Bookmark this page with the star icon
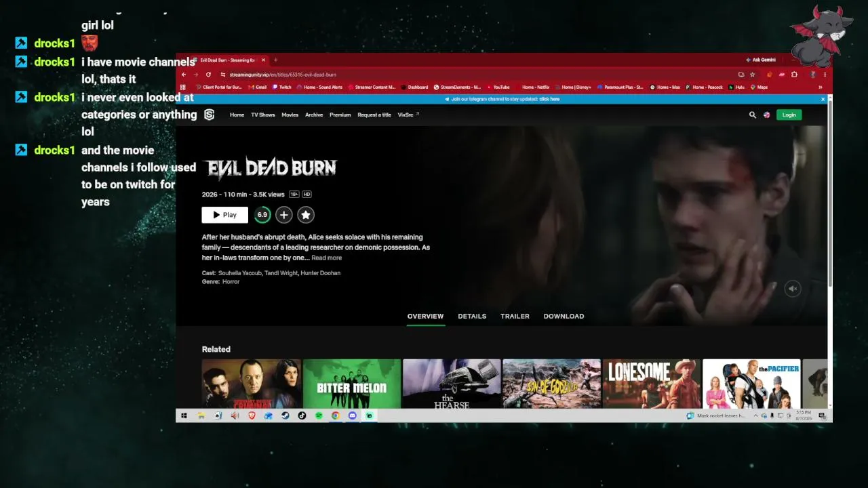The height and width of the screenshot is (488, 868). tap(752, 75)
